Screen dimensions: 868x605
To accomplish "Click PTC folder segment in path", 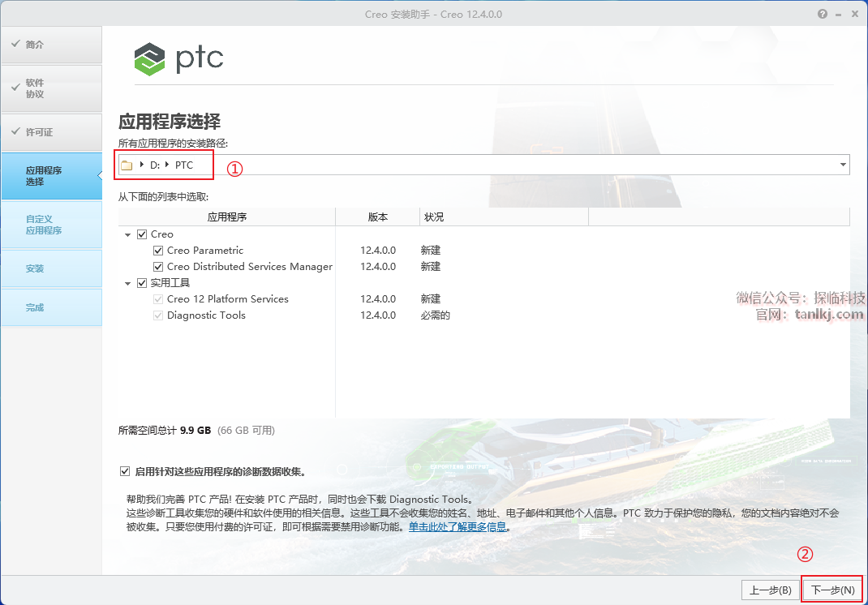I will coord(184,165).
